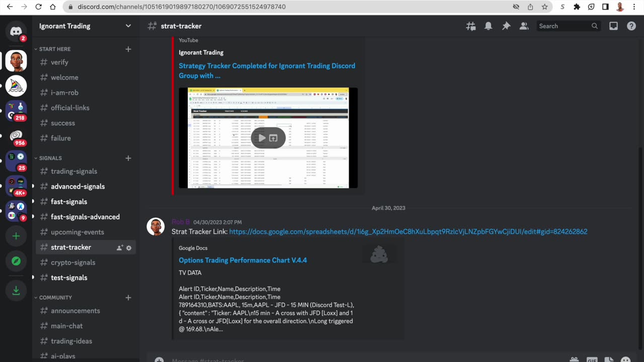644x362 pixels.
Task: Open the server folder with 9 badge
Action: (x=16, y=211)
